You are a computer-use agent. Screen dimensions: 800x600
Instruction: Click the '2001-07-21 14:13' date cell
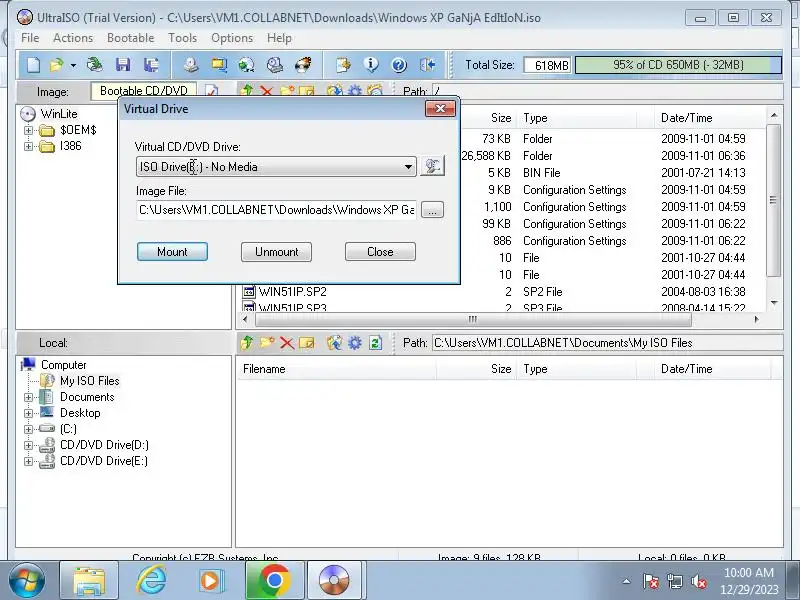(x=703, y=173)
